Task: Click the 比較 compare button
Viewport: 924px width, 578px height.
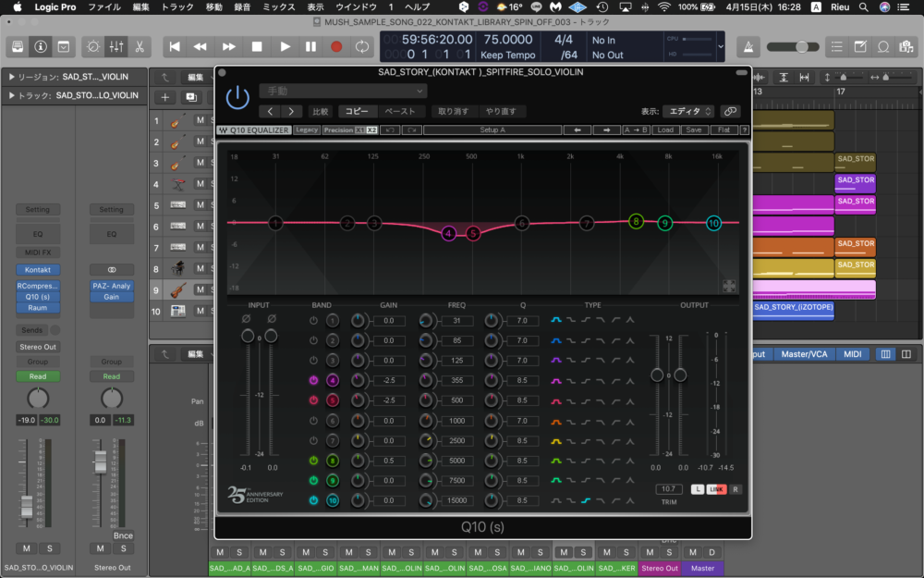Action: (320, 111)
